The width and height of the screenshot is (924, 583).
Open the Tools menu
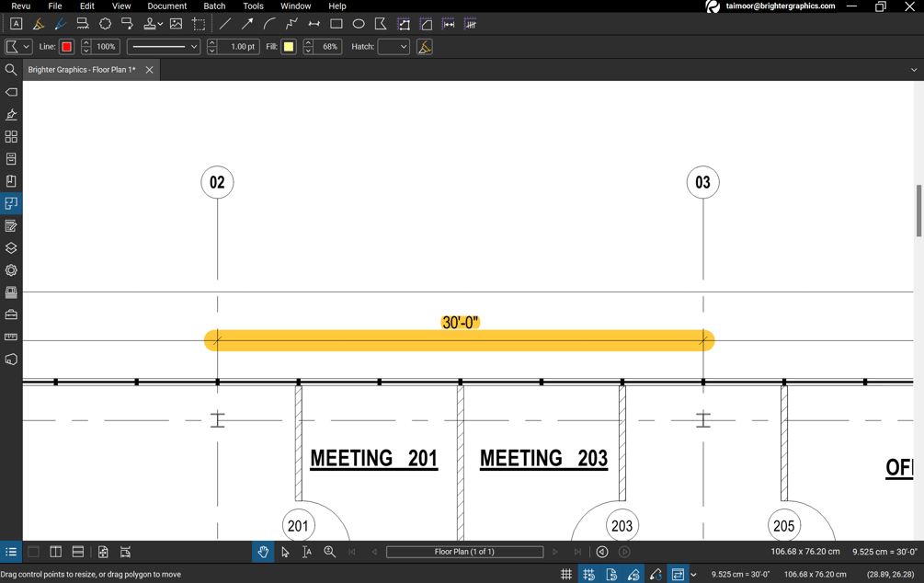click(253, 6)
